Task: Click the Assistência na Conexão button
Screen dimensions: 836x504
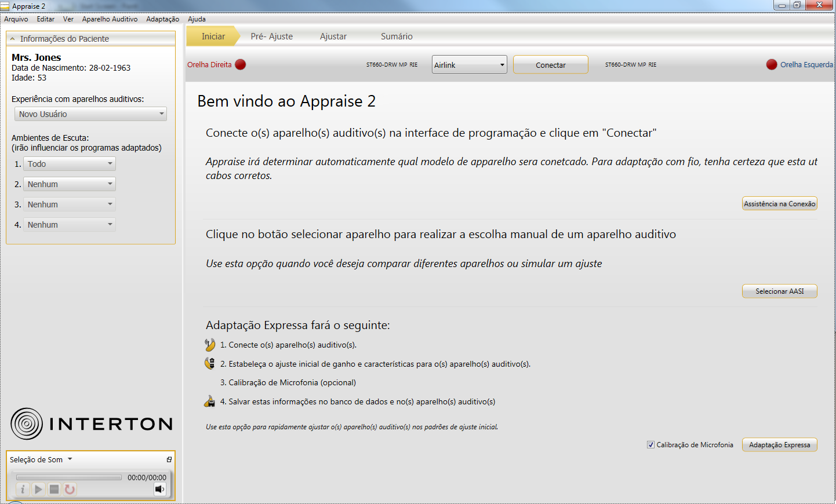Action: tap(780, 203)
